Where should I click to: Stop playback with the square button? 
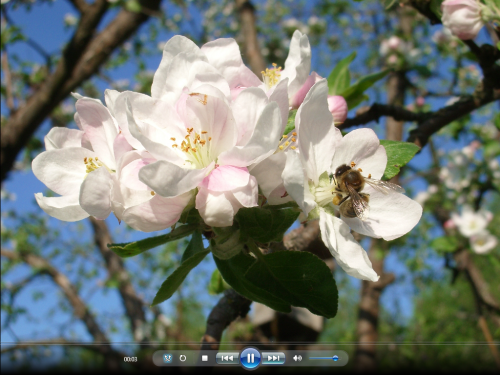[205, 358]
